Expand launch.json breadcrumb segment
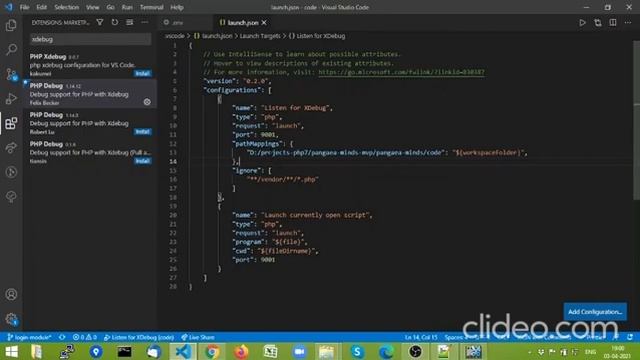The height and width of the screenshot is (360, 640). tap(213, 36)
